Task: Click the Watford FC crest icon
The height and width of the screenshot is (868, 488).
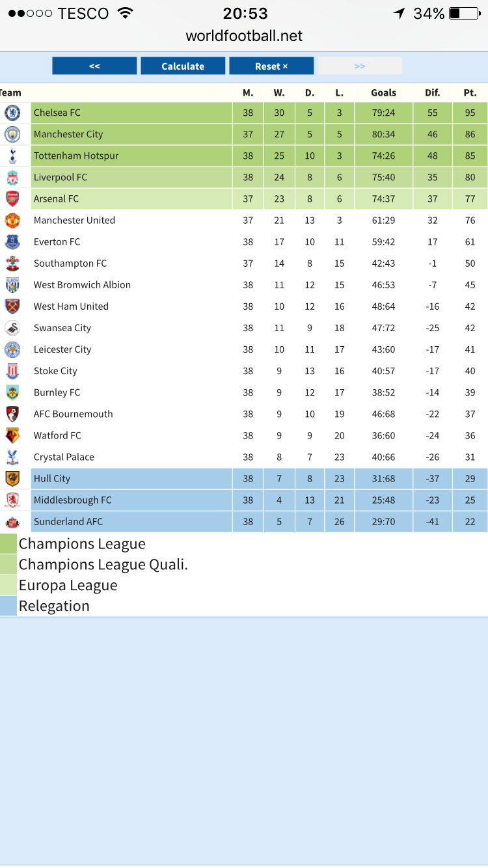Action: [12, 435]
